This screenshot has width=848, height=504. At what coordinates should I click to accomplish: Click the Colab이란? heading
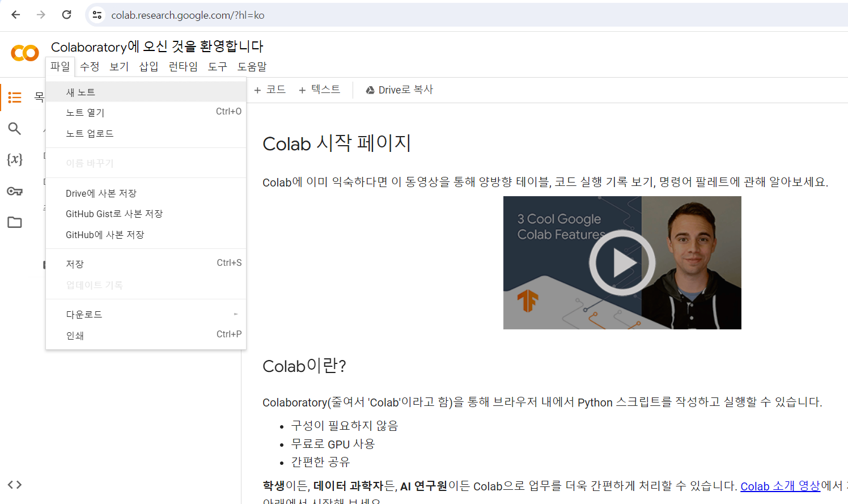point(304,366)
